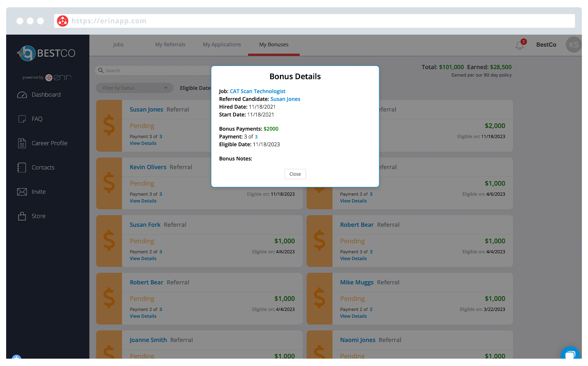Viewport: 588px width, 366px height.
Task: Close the Bonus Details dialog
Action: click(295, 174)
